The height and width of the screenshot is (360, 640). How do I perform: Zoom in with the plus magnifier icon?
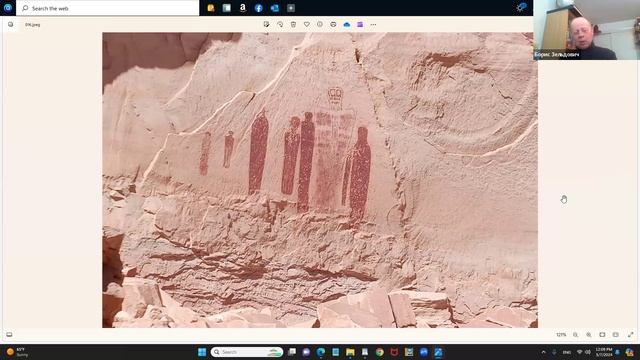click(x=589, y=335)
